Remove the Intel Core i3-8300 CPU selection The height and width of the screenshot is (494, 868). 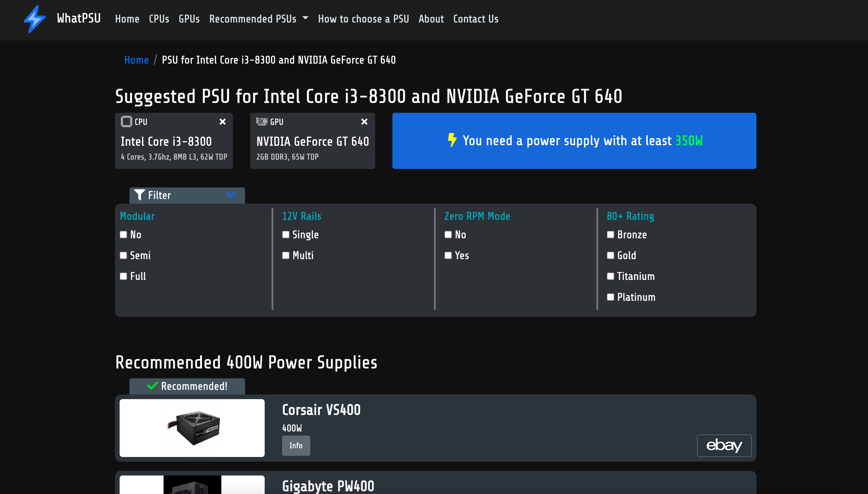click(222, 121)
